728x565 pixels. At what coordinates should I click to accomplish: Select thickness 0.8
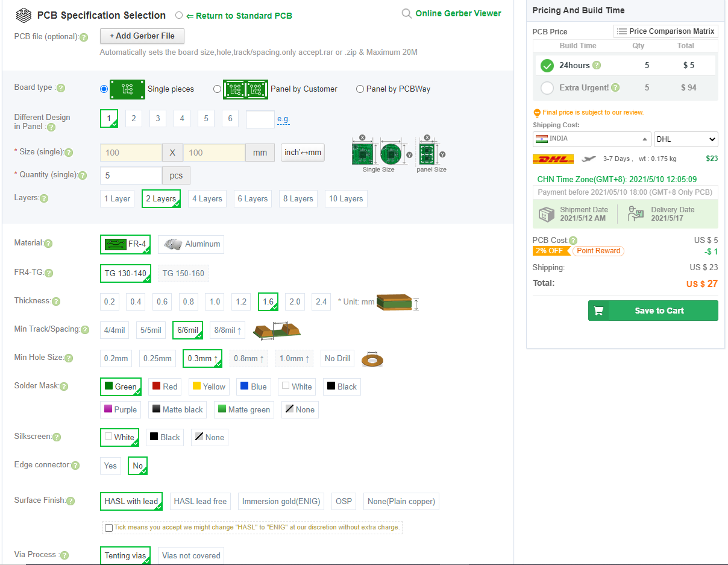click(x=189, y=301)
